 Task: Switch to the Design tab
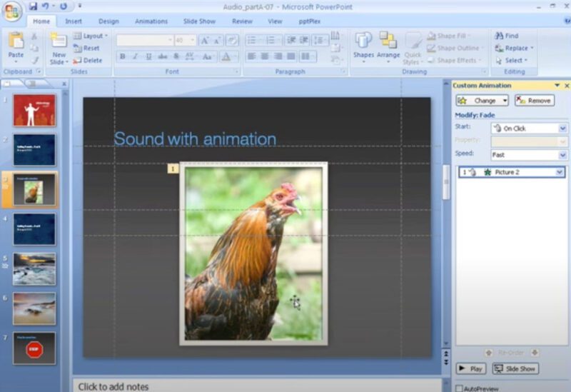coord(108,21)
